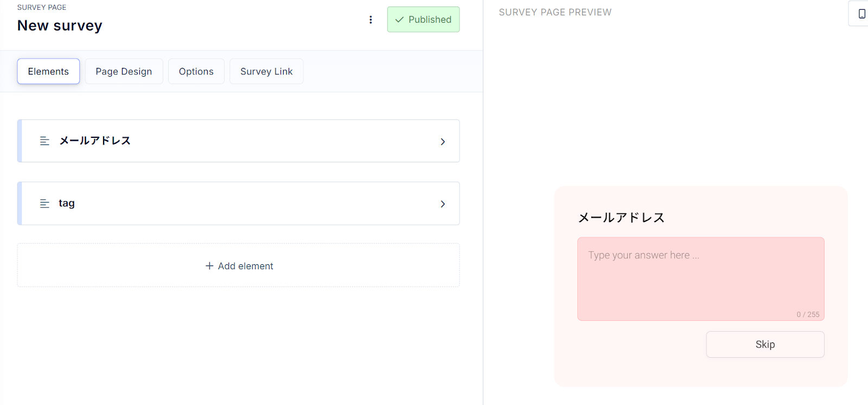Click the New survey title
This screenshot has height=405, width=868.
(x=60, y=26)
